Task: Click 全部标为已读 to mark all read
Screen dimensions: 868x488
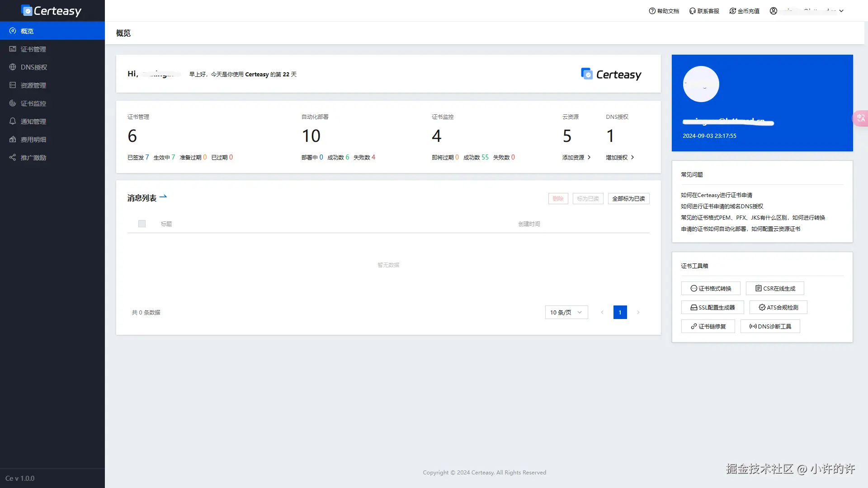Action: (x=628, y=198)
